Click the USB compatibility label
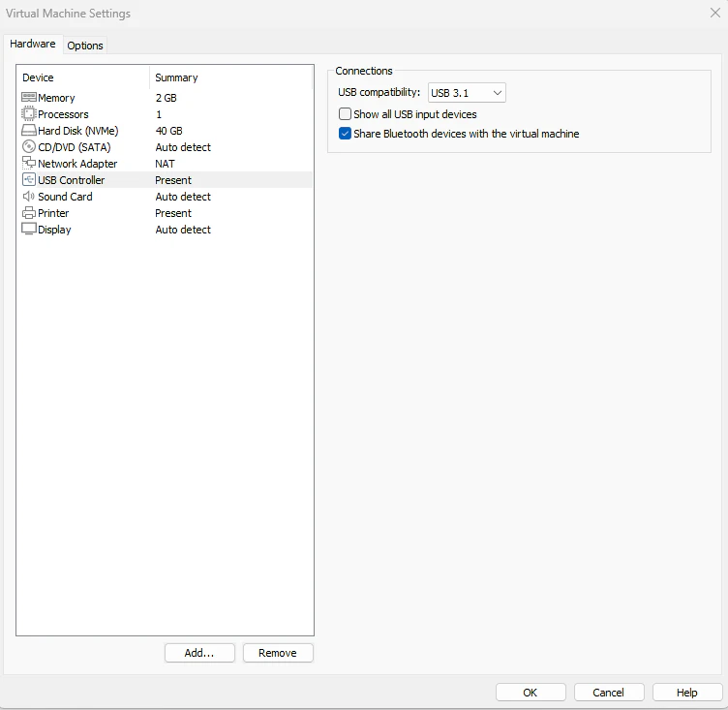728x710 pixels. 379,92
